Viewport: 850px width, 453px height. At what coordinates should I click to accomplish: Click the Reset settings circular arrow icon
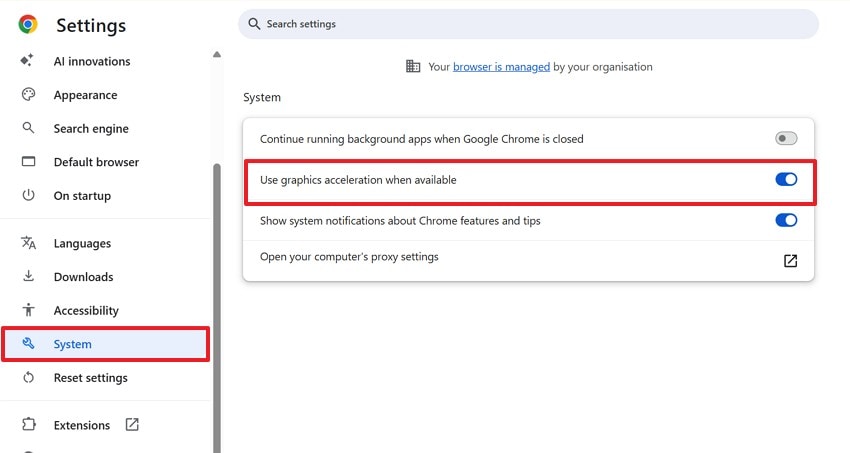pos(28,377)
